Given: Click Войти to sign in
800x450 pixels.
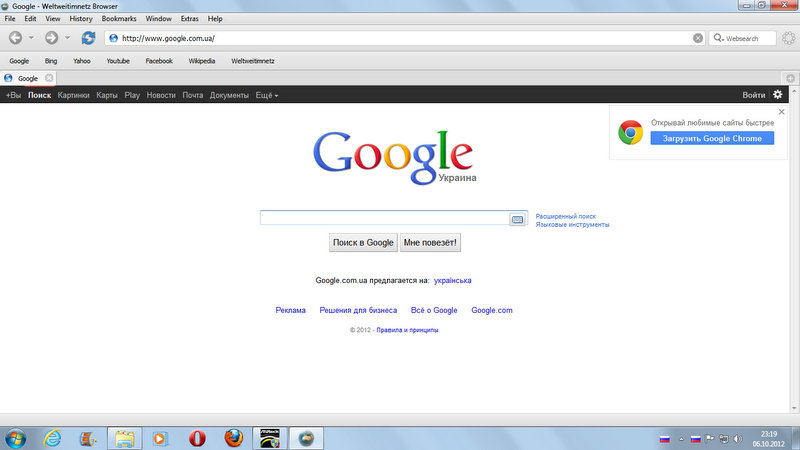Looking at the screenshot, I should pos(754,95).
